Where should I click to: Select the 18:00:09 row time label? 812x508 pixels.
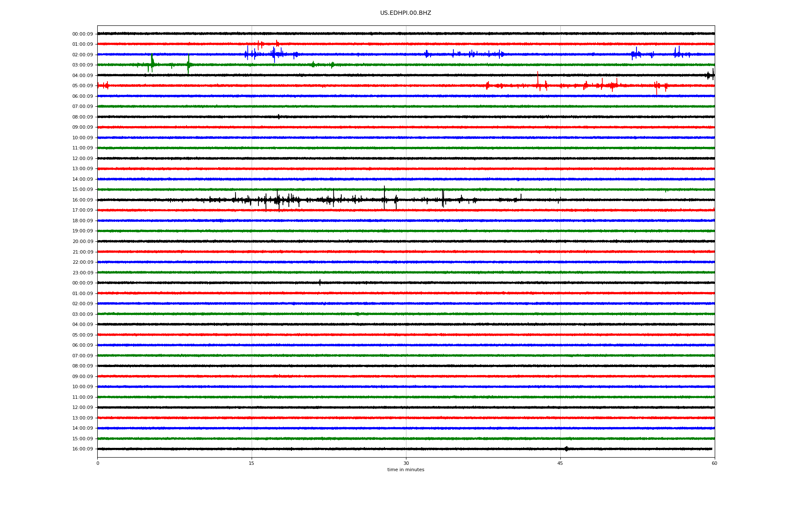(82, 221)
